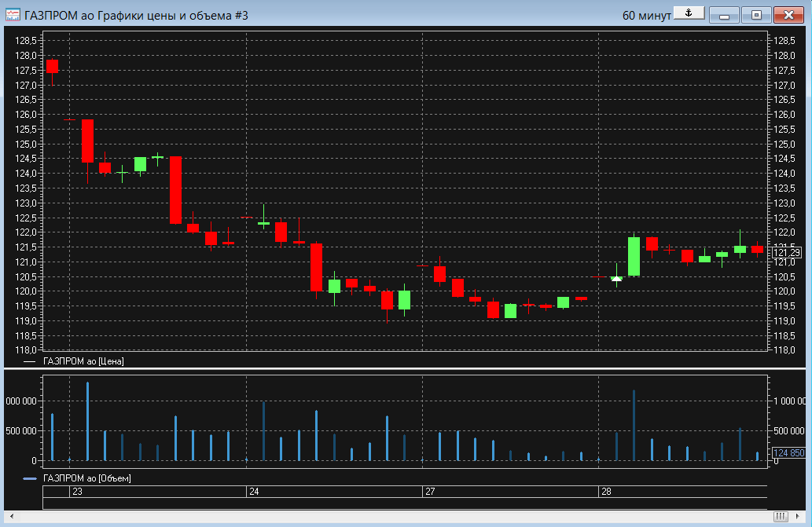Click the window title "ГАЗПРОМ ао Графики цены и объема #3"
The image size is (812, 527).
136,16
